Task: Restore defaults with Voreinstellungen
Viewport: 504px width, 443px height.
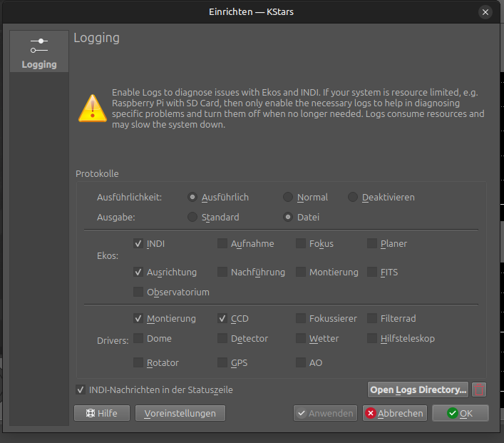Action: (x=180, y=413)
